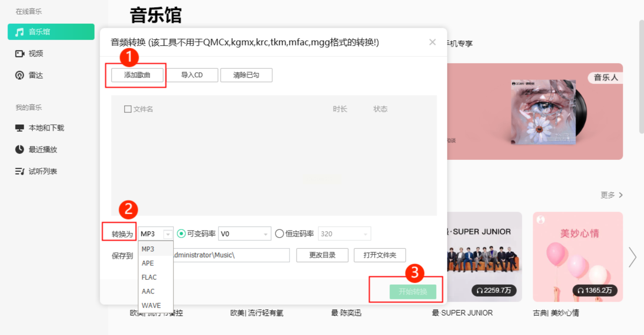Open the 美妙心情 playlist thumbnail

coord(578,257)
